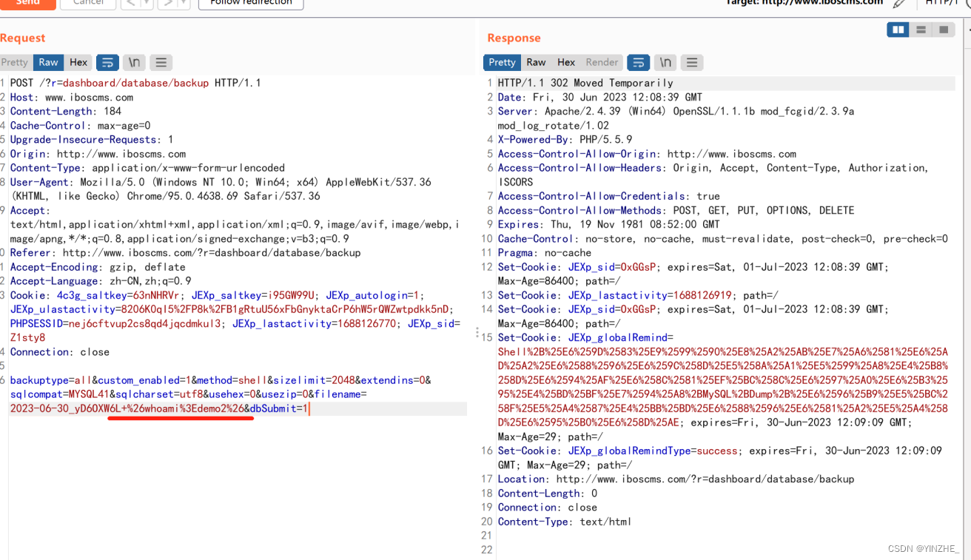Toggle word wrap in the Response panel
This screenshot has width=971, height=560.
pos(639,62)
